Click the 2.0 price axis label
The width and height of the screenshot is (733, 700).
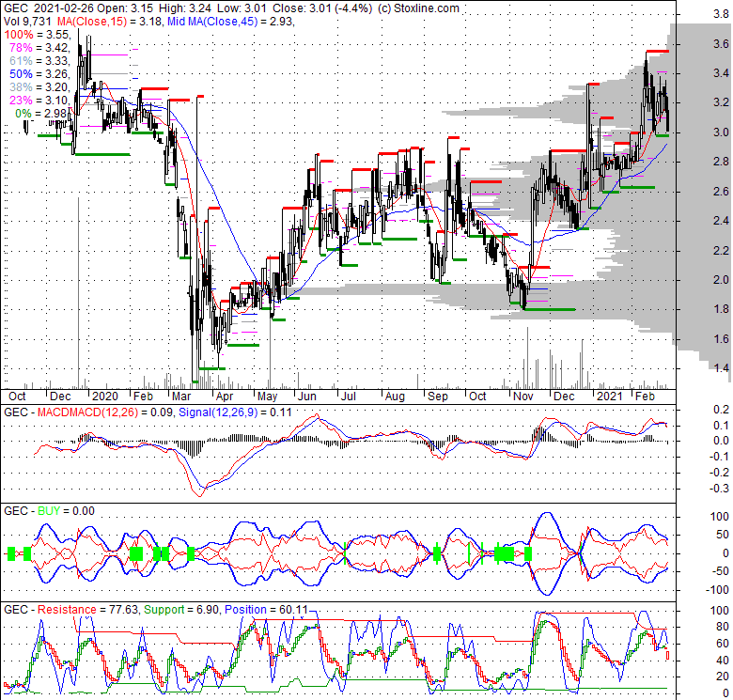[721, 279]
